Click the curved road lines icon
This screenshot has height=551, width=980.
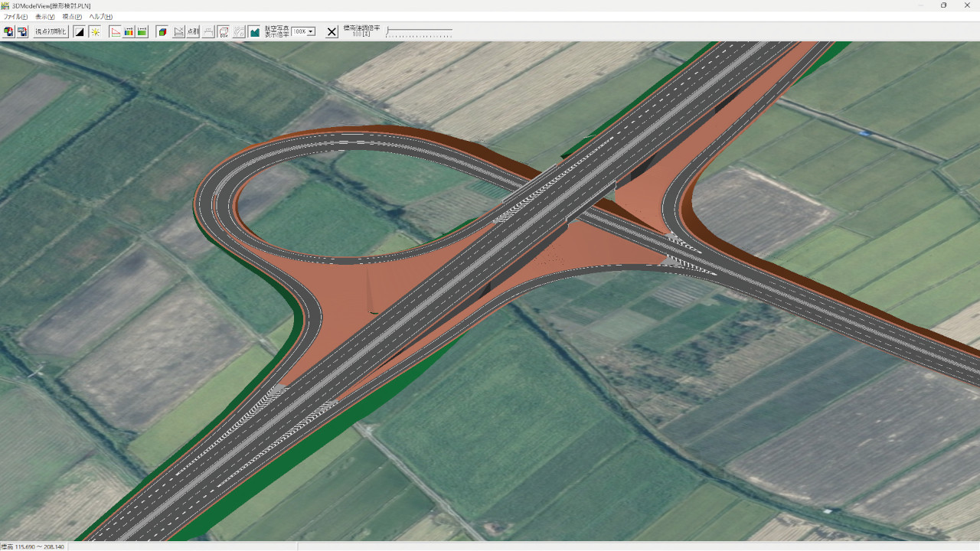[240, 31]
